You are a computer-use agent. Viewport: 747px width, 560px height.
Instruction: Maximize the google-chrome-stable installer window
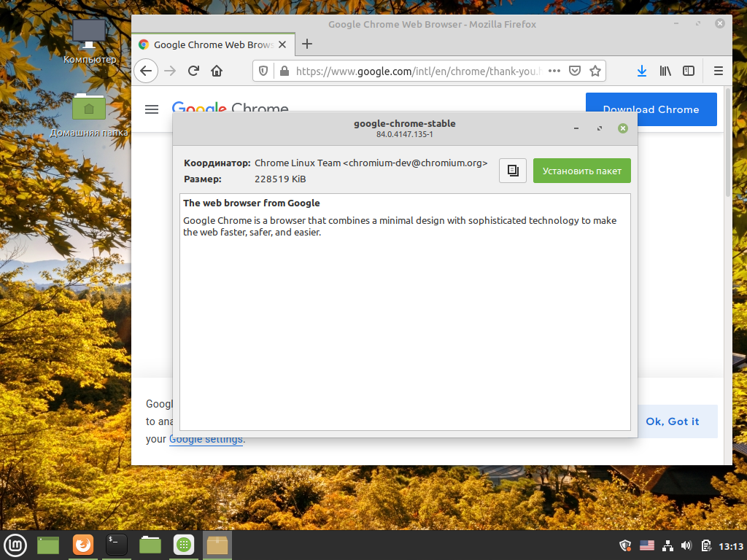600,128
